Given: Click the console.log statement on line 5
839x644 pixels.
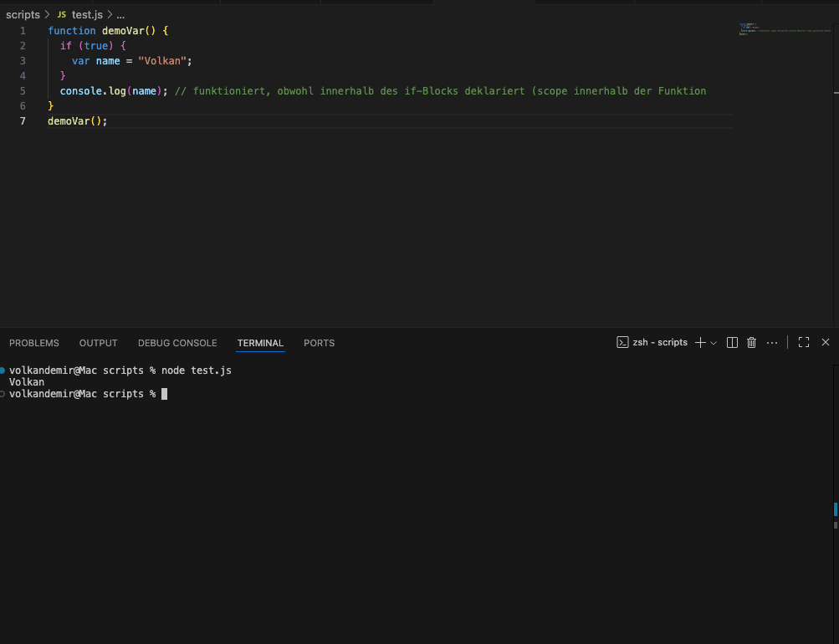Looking at the screenshot, I should 114,91.
